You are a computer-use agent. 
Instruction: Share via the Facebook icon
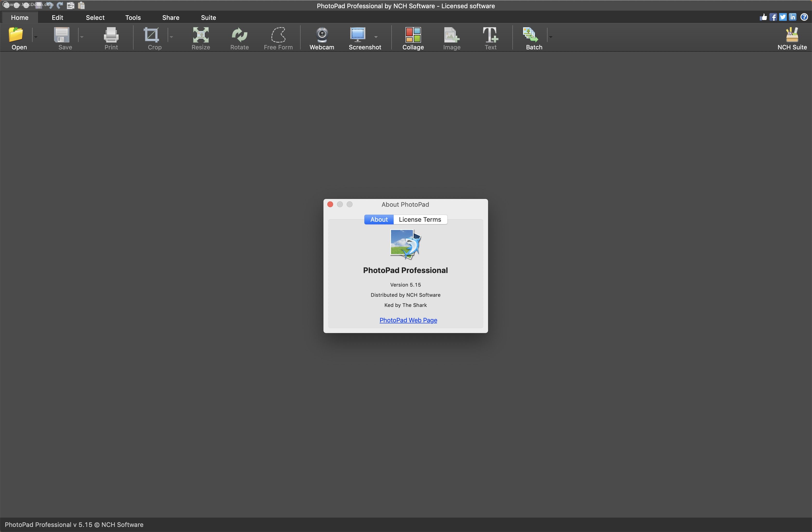(x=773, y=17)
